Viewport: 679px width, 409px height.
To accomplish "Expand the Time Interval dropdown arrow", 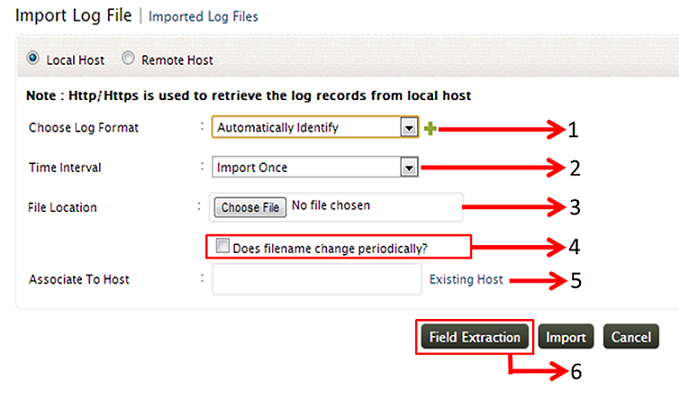I will (407, 168).
